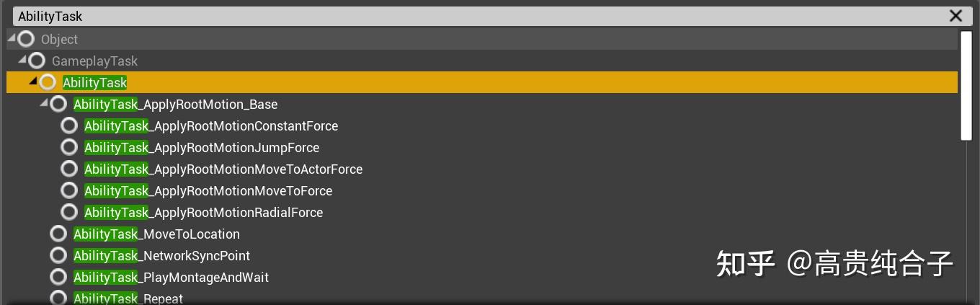Choose AbilityTask_ApplyRootMotionRadialForce class
The height and width of the screenshot is (305, 980).
coord(203,212)
